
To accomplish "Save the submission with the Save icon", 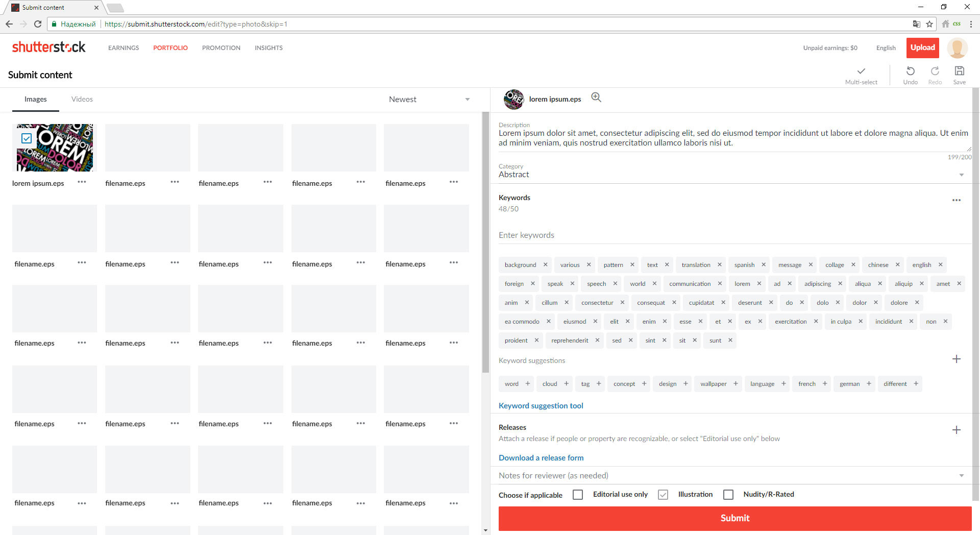I will coord(959,71).
